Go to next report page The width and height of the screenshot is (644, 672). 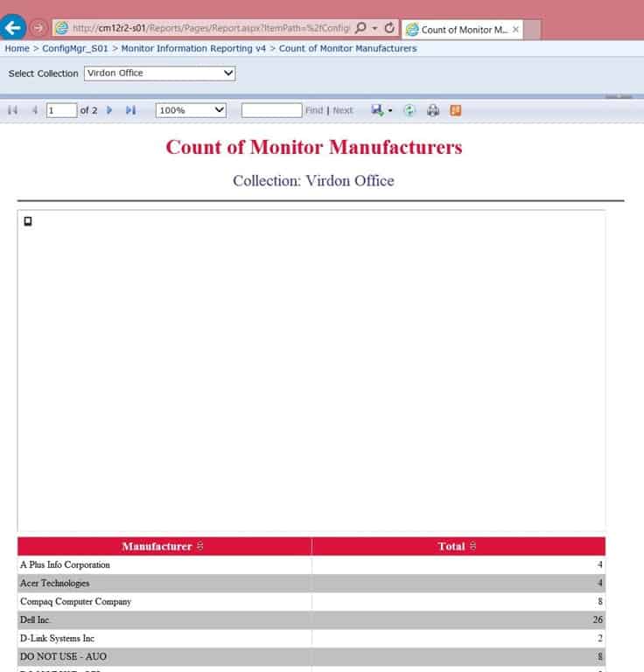coord(109,110)
